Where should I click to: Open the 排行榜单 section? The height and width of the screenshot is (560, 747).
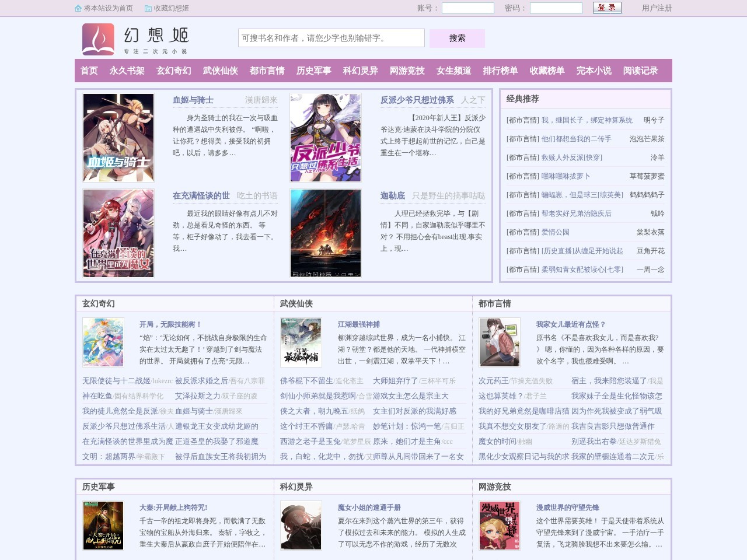(x=501, y=71)
